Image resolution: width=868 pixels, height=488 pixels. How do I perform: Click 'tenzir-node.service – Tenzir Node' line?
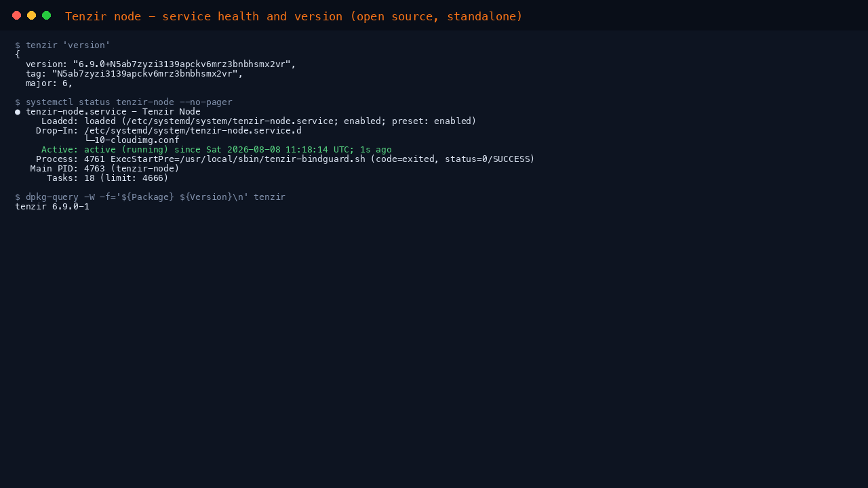click(x=113, y=112)
